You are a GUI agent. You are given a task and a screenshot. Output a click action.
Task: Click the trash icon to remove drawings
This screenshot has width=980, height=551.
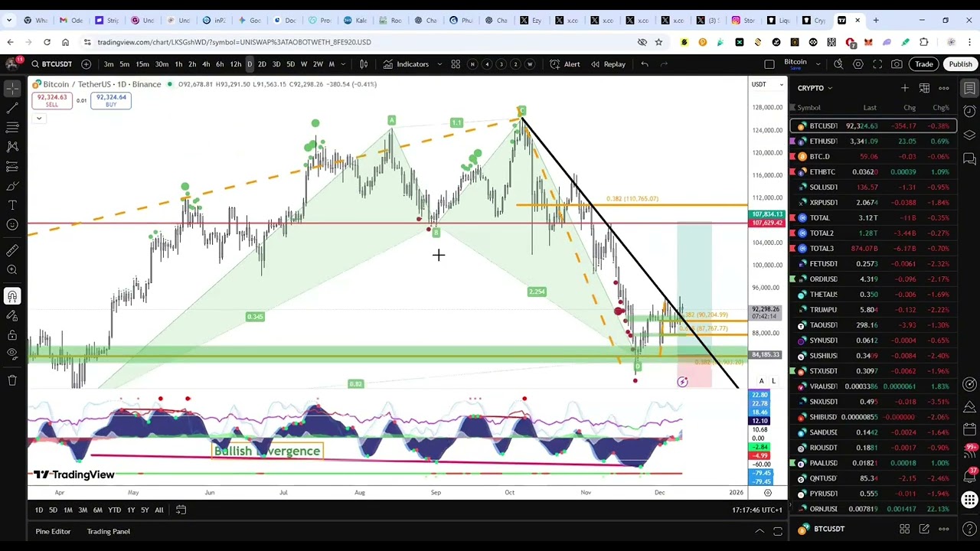tap(12, 380)
